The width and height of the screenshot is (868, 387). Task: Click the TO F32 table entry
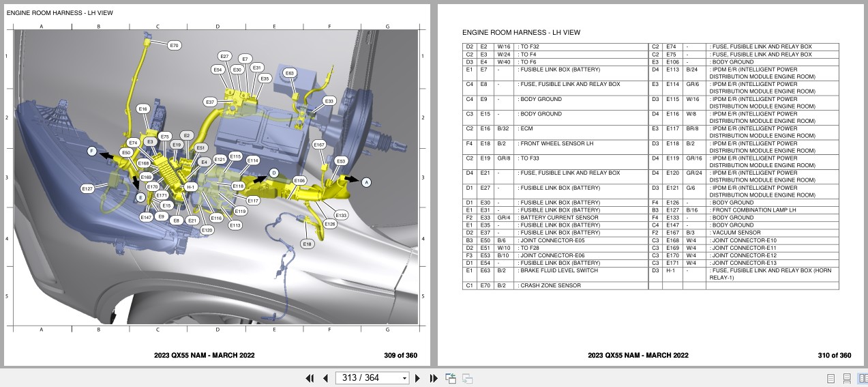click(x=530, y=46)
